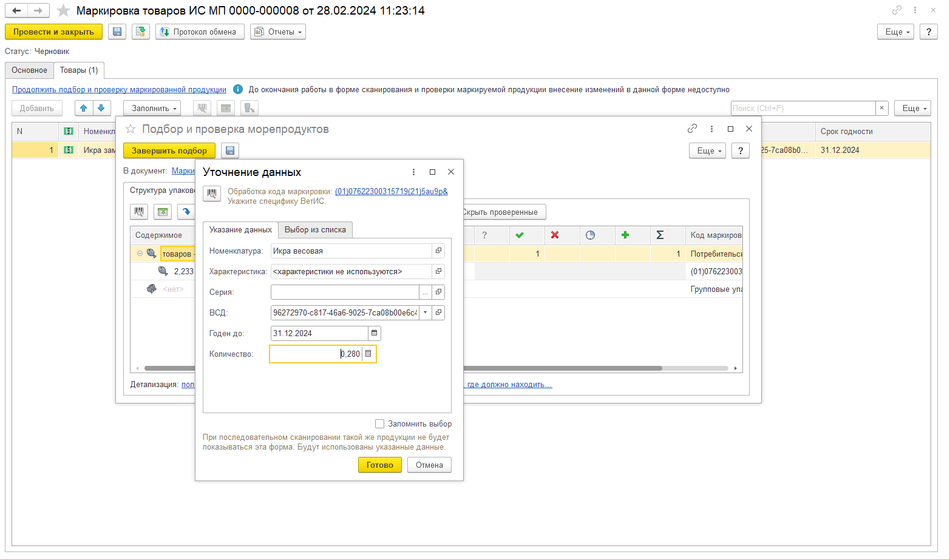Move row up with blue arrow
The height and width of the screenshot is (560, 950).
point(84,108)
